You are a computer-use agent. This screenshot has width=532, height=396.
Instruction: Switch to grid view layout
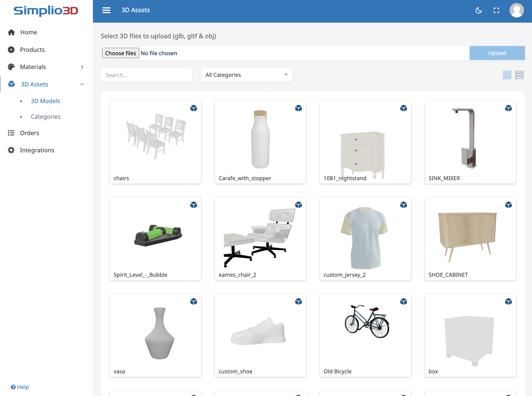pyautogui.click(x=507, y=75)
